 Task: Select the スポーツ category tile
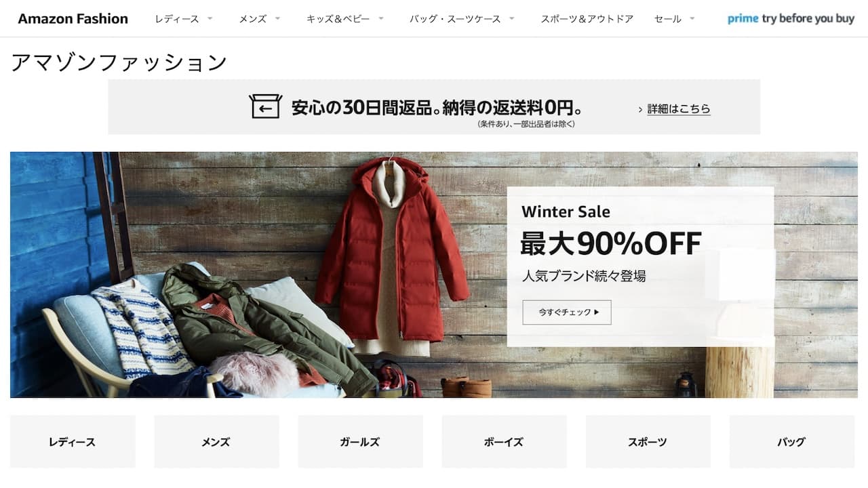click(x=648, y=441)
